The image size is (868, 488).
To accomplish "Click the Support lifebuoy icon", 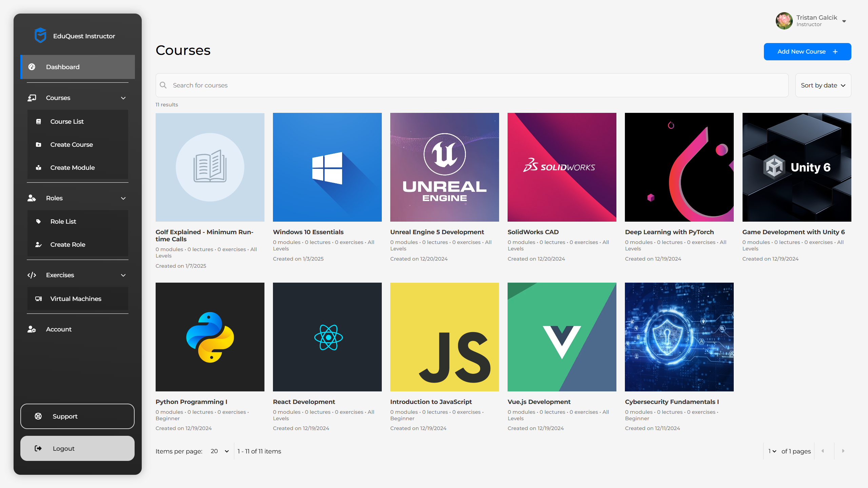I will click(38, 416).
